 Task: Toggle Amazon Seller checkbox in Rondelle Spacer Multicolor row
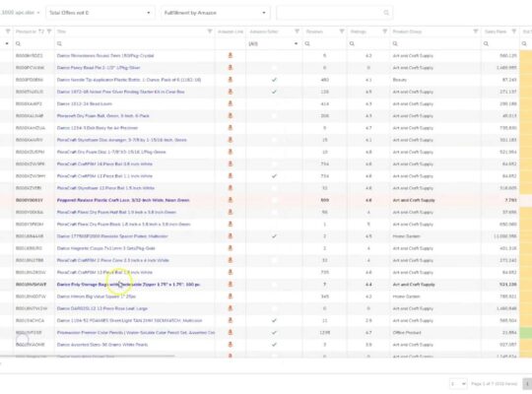(274, 235)
